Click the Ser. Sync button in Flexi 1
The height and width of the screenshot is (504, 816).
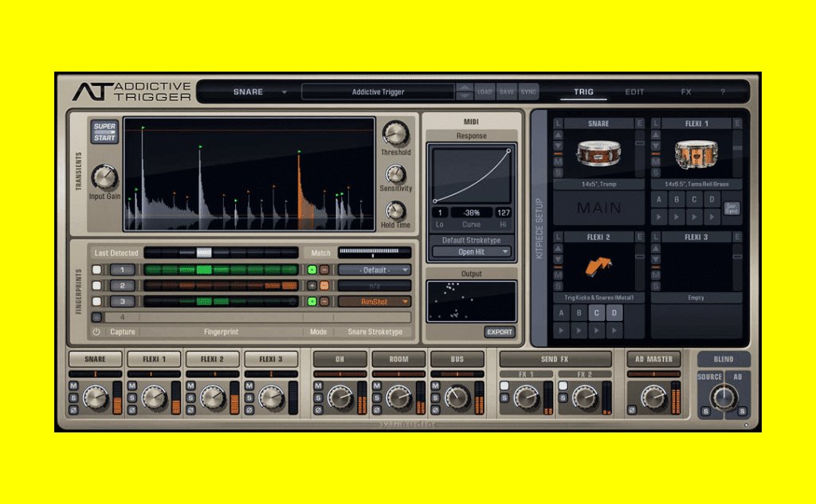coord(732,209)
